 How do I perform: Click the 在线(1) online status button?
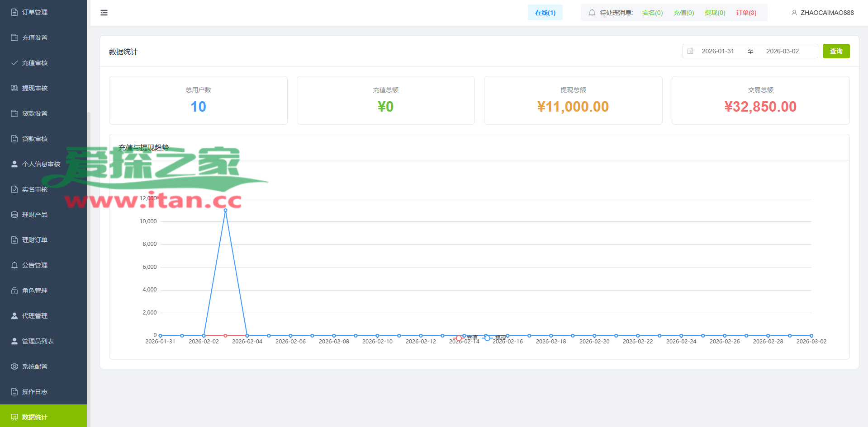[545, 13]
